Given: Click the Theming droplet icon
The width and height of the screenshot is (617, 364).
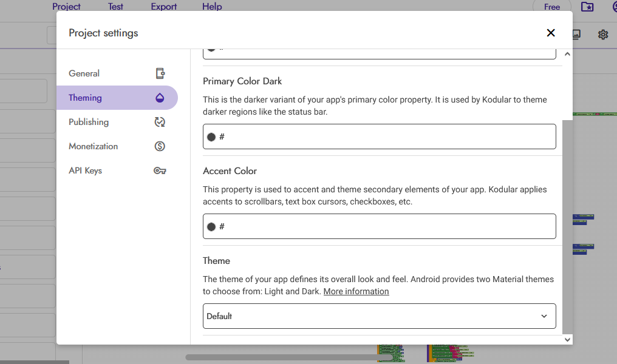Looking at the screenshot, I should 160,98.
